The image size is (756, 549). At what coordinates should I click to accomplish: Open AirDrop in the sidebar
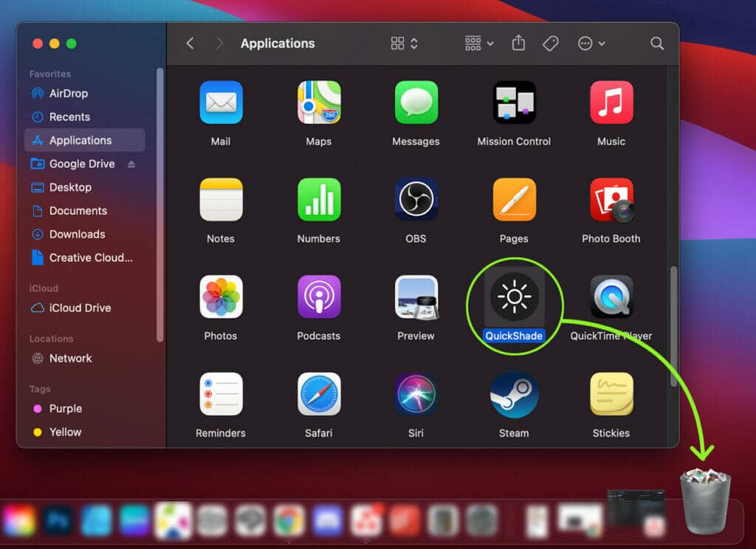tap(85, 93)
